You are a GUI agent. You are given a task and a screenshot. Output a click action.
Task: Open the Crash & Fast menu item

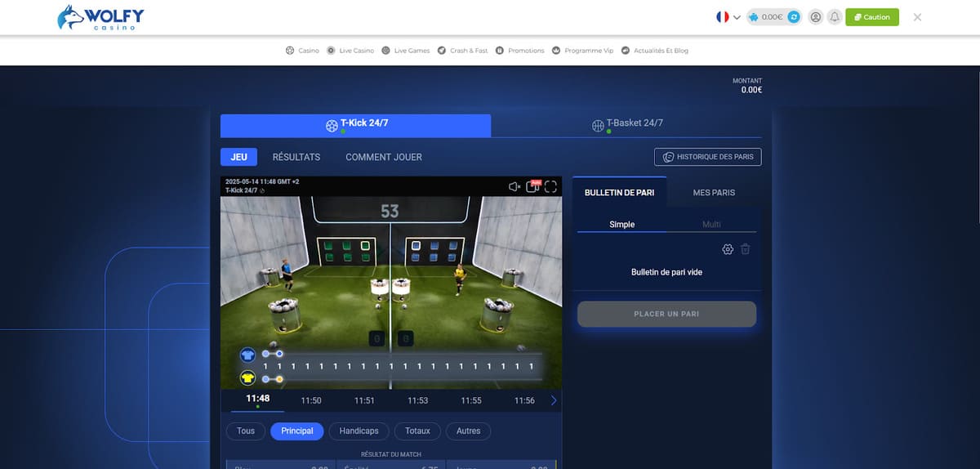click(462, 51)
